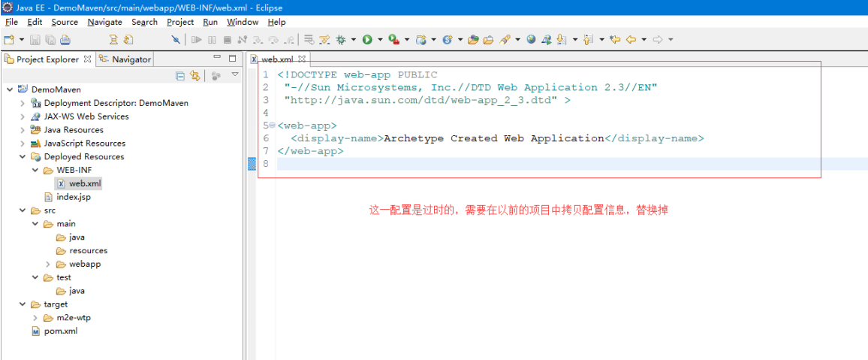Close the web.xml editor tab

(x=303, y=59)
